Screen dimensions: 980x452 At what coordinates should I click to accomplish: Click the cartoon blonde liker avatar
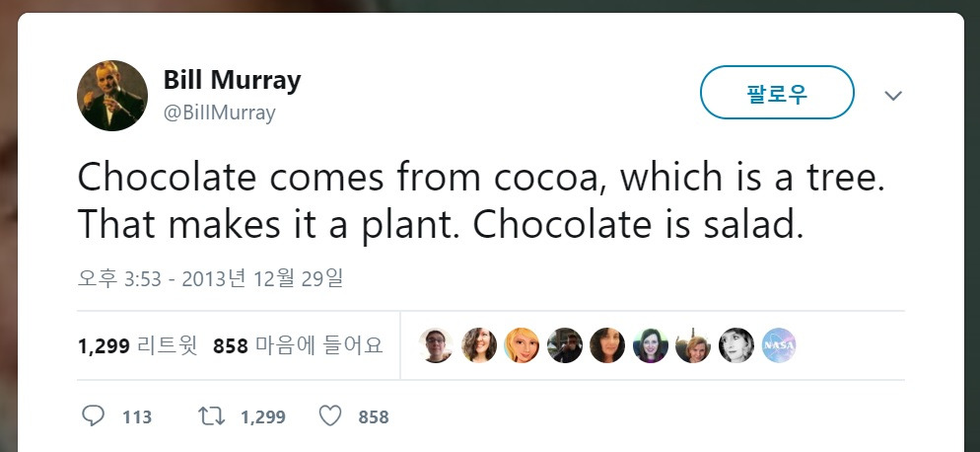coord(522,345)
